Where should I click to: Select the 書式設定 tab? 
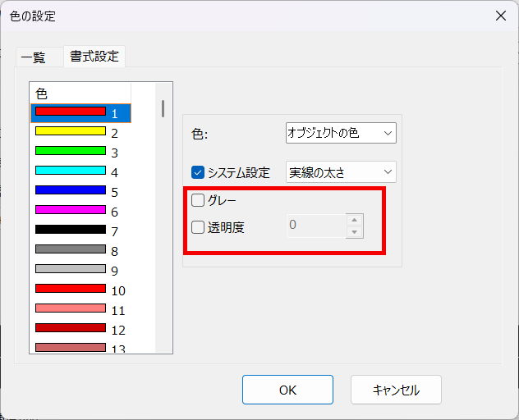94,57
